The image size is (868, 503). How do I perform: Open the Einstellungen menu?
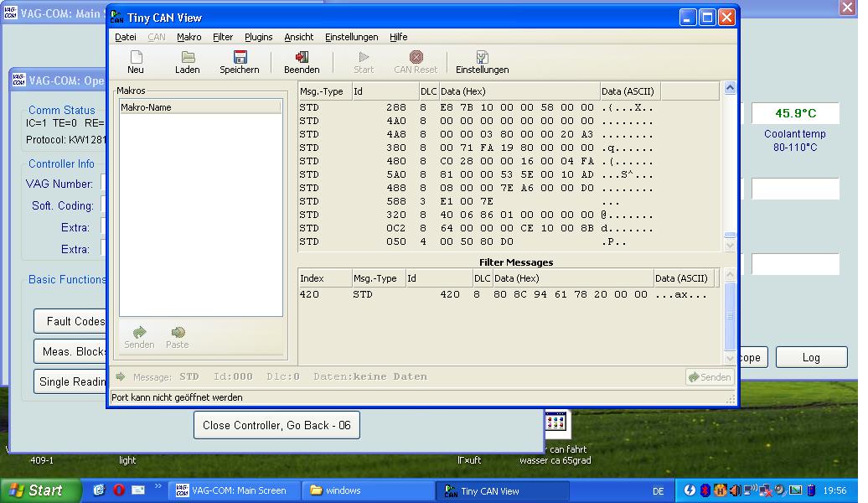[x=352, y=37]
